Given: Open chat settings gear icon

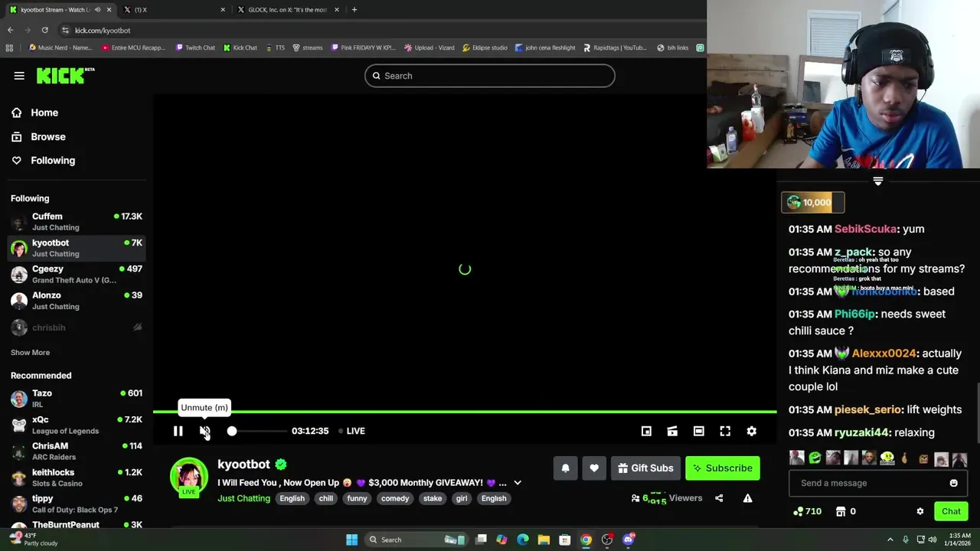Looking at the screenshot, I should [x=920, y=511].
